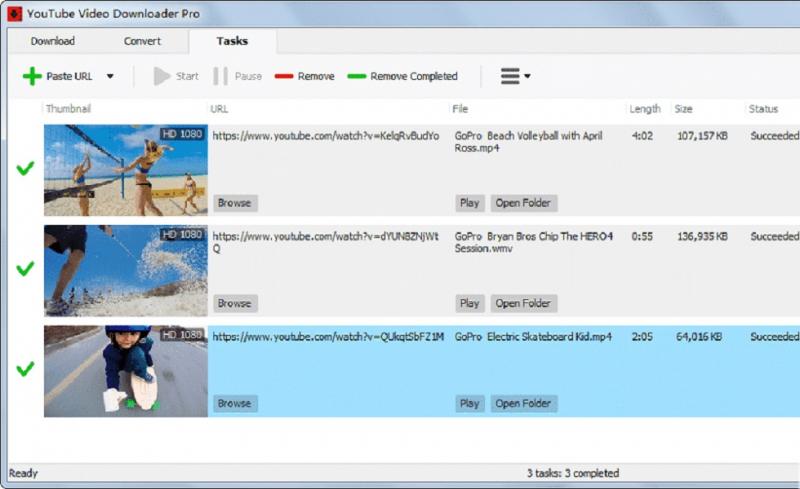Sort by the Length column header
Viewport: 800px width, 489px height.
(x=645, y=109)
